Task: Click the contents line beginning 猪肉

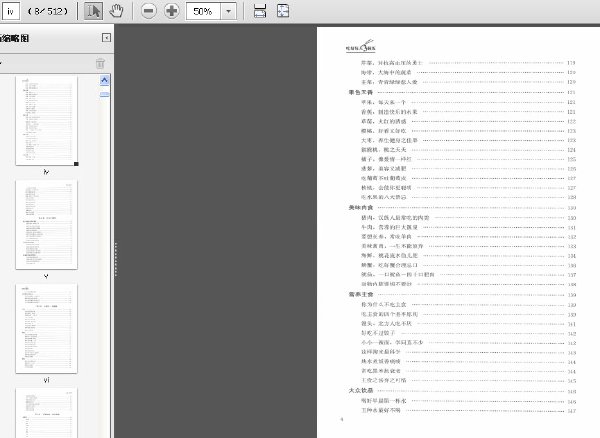Action: coord(468,218)
